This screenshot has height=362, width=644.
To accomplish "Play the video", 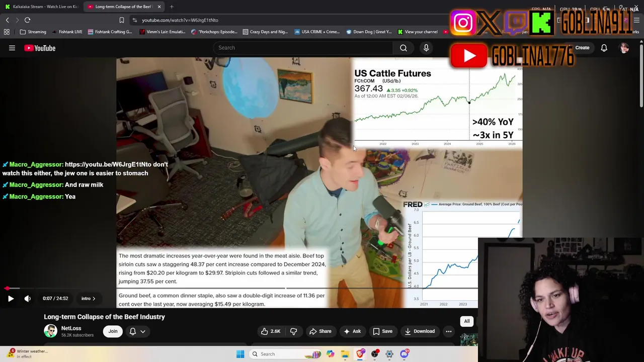I will tap(11, 299).
